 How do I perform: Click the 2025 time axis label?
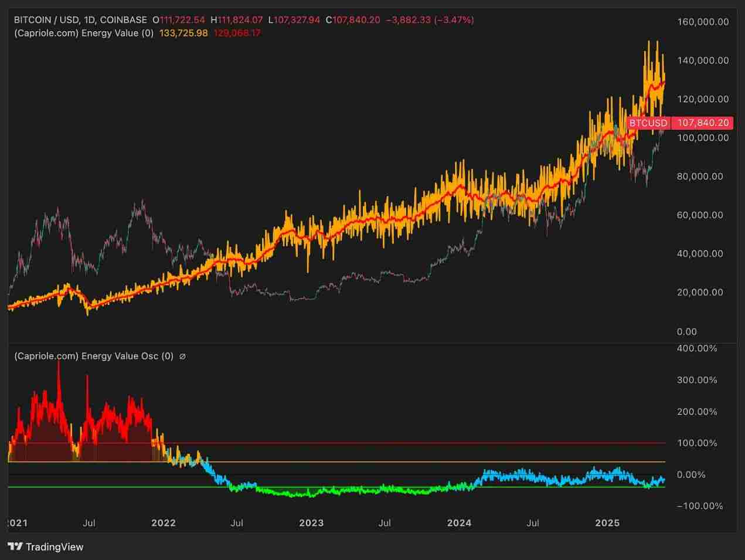(608, 522)
